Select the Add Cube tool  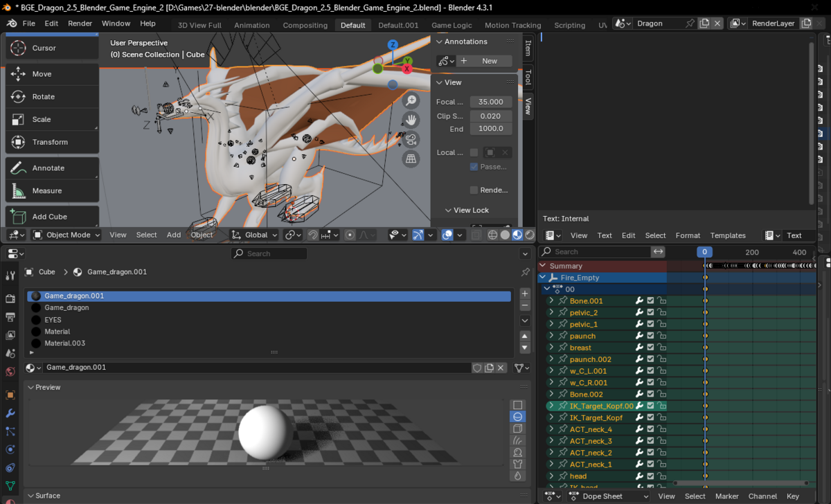coord(52,217)
